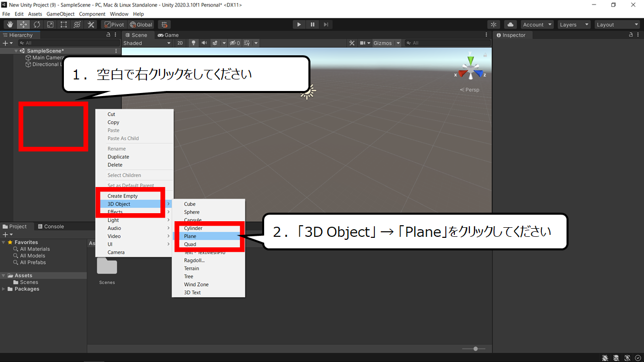Image resolution: width=644 pixels, height=362 pixels.
Task: Lock the Hierarchy panel
Action: pyautogui.click(x=108, y=35)
